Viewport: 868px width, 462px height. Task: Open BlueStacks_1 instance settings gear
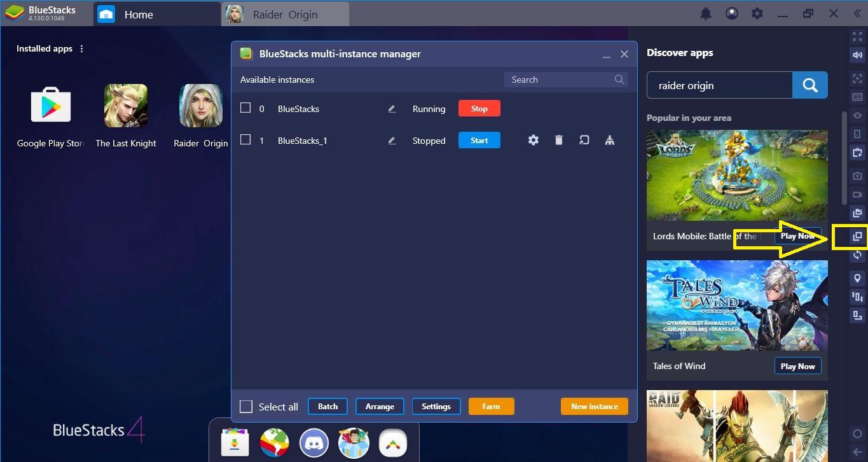pyautogui.click(x=534, y=140)
